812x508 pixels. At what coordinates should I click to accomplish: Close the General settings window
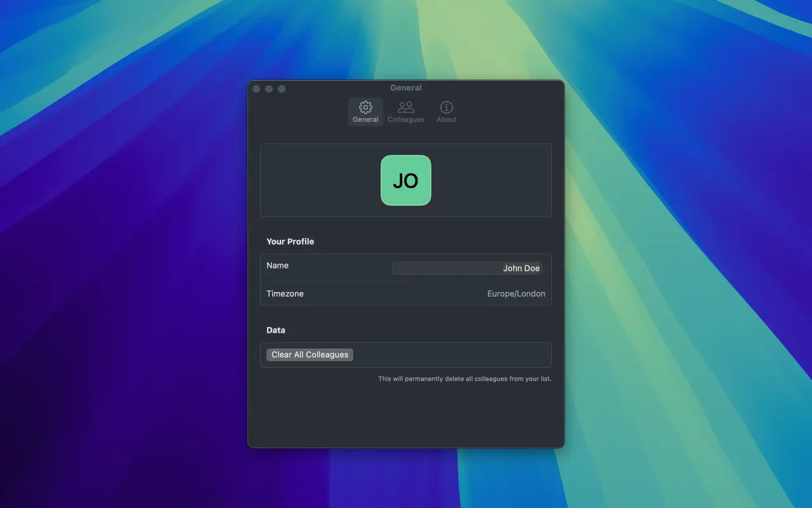pyautogui.click(x=256, y=89)
